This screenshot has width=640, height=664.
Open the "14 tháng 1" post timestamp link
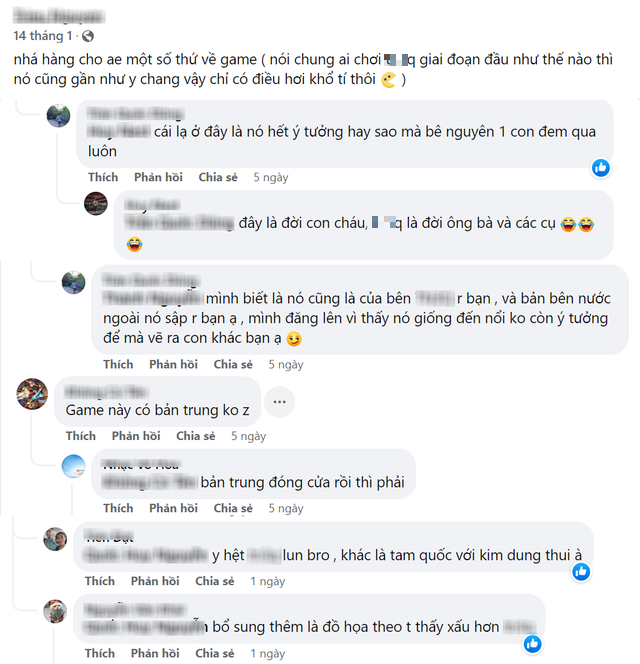[x=43, y=36]
